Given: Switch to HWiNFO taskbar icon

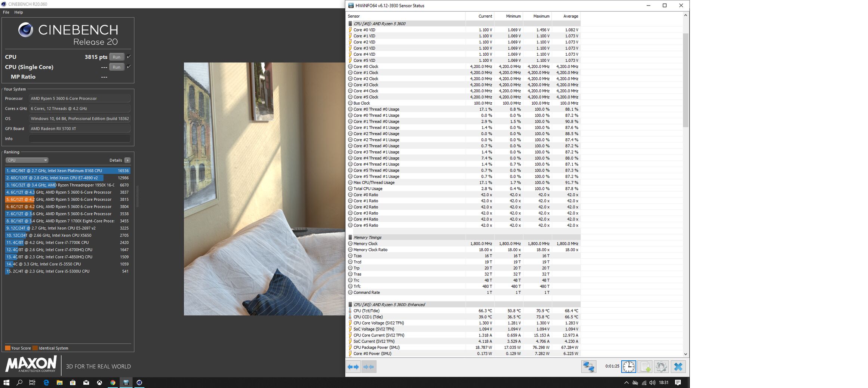Looking at the screenshot, I should point(126,382).
